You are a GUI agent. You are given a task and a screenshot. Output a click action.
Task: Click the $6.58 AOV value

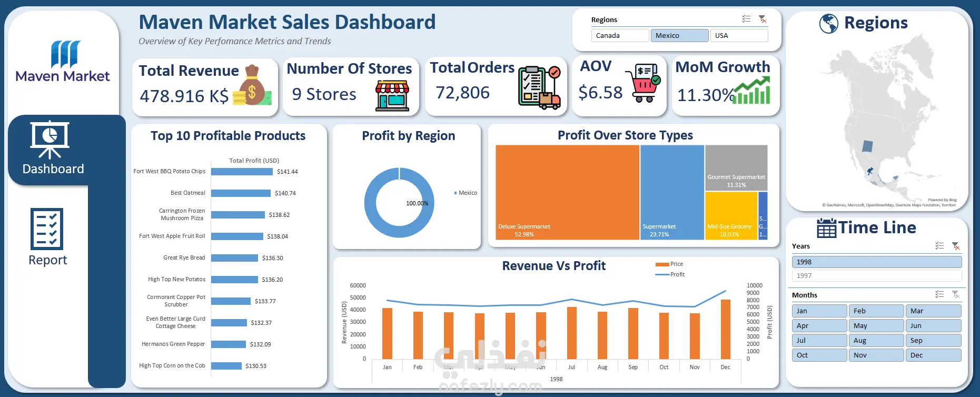click(600, 93)
